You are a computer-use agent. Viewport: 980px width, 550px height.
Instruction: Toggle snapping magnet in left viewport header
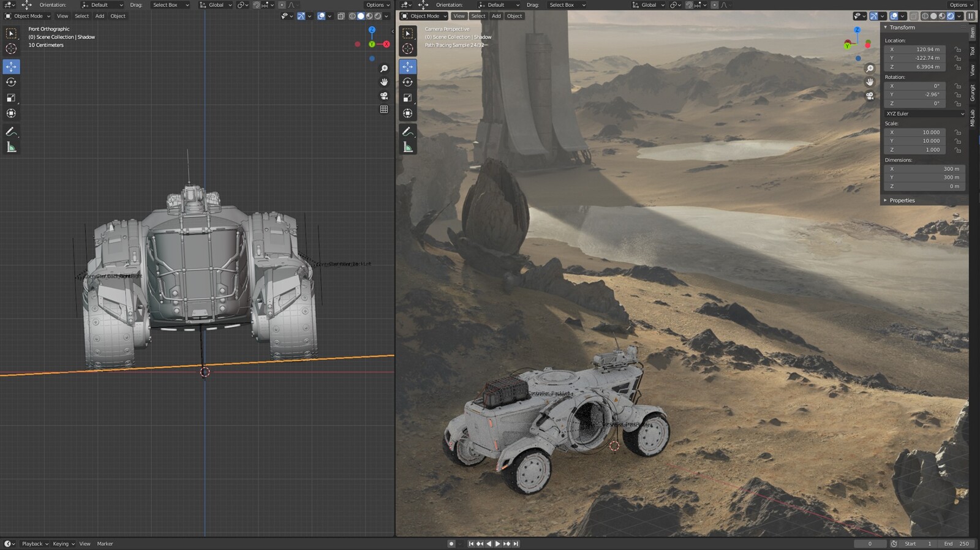coord(257,5)
